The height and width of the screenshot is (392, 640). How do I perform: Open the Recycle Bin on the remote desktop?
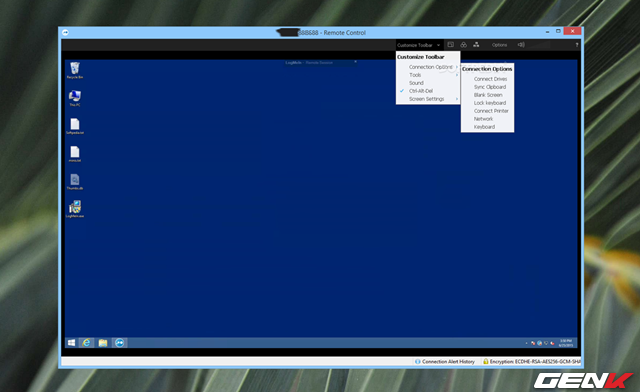click(75, 70)
